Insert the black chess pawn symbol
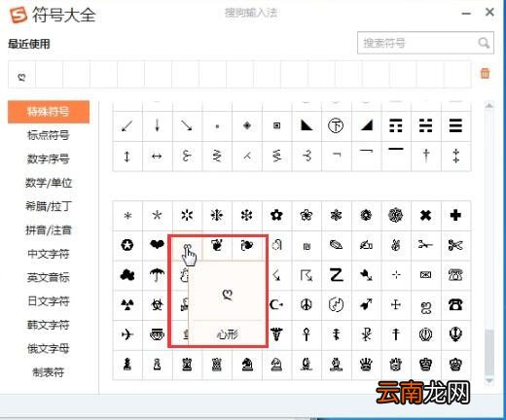This screenshot has width=506, height=420. click(127, 364)
